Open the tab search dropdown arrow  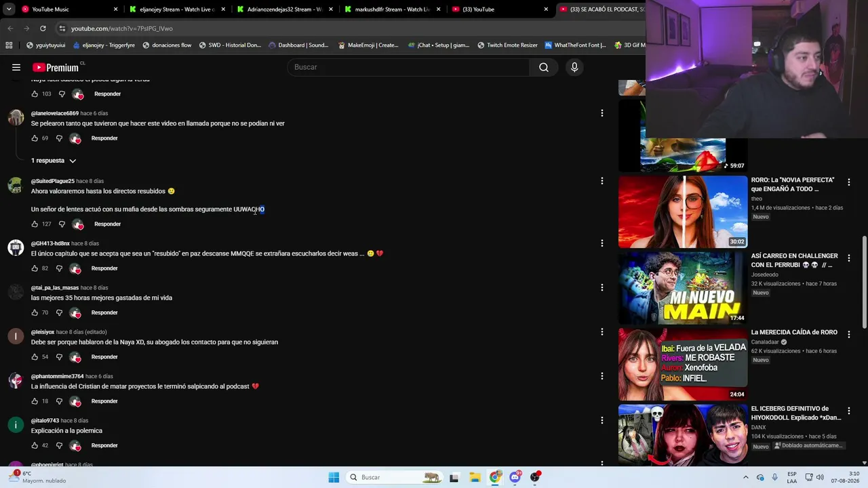click(x=9, y=9)
